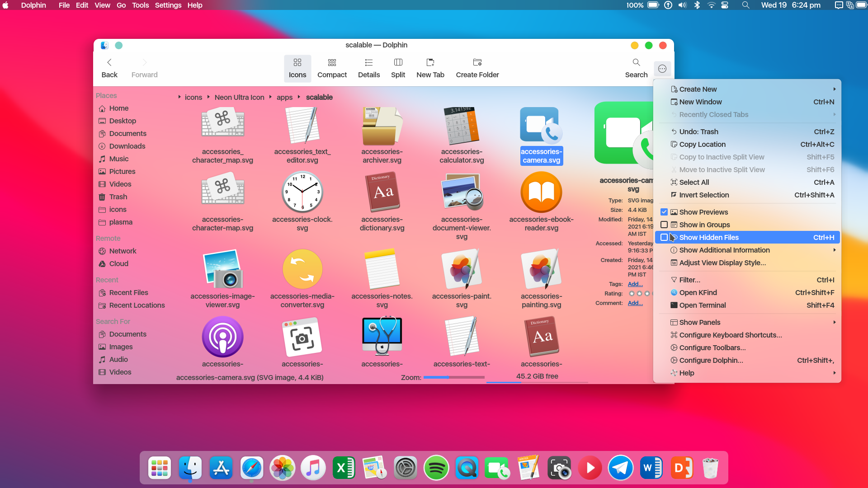Enable the Show Hidden Files checkbox
This screenshot has height=488, width=868.
pos(664,237)
